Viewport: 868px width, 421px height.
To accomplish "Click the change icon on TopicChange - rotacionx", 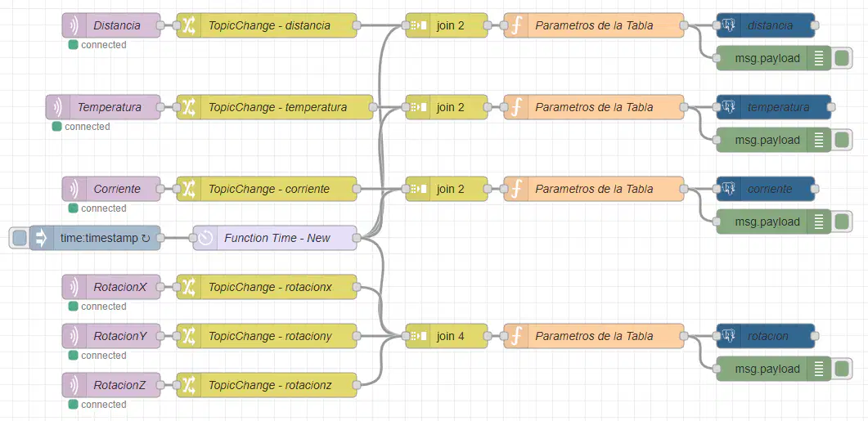I will coord(189,287).
